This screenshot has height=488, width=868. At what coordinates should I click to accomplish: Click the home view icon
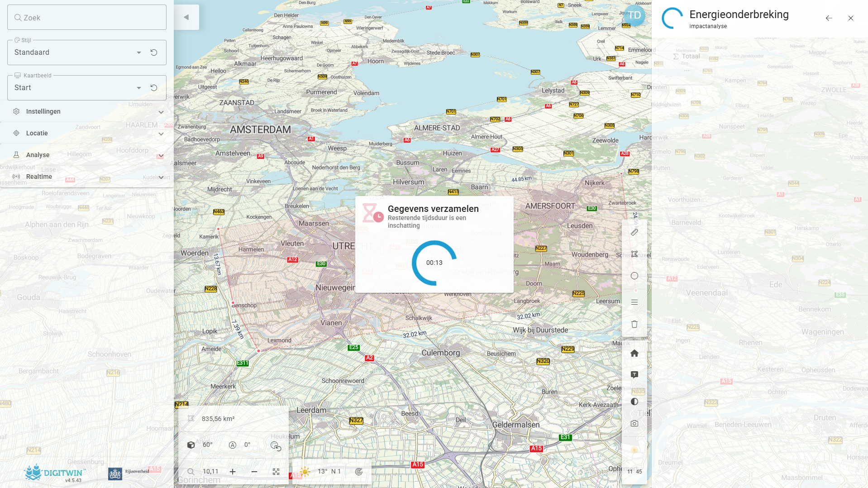click(x=634, y=353)
